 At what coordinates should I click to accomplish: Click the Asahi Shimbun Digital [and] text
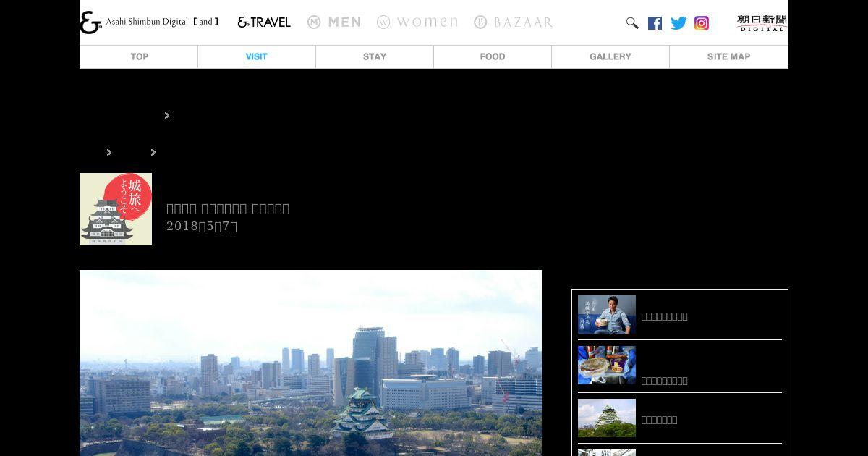(x=162, y=22)
